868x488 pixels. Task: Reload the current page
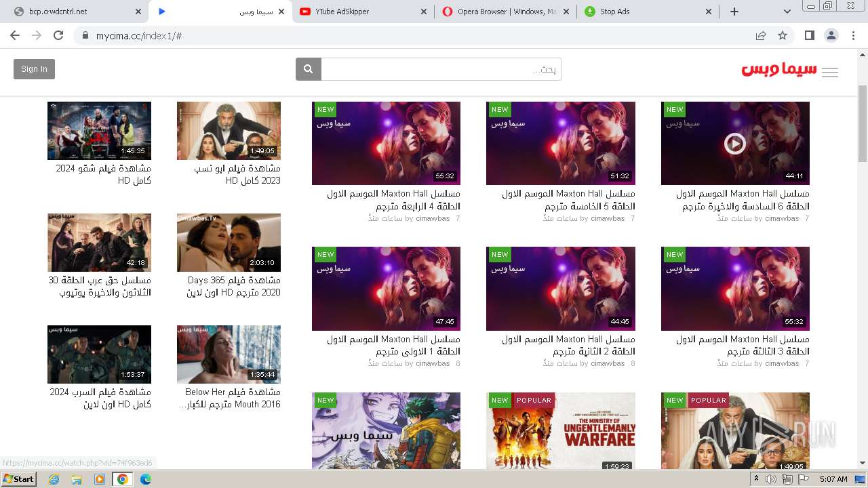(x=58, y=35)
